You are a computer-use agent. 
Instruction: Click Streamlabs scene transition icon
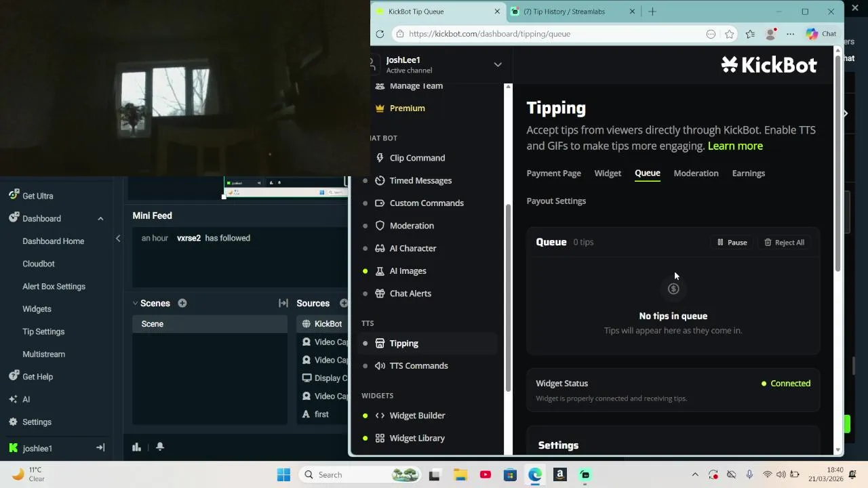tap(283, 303)
